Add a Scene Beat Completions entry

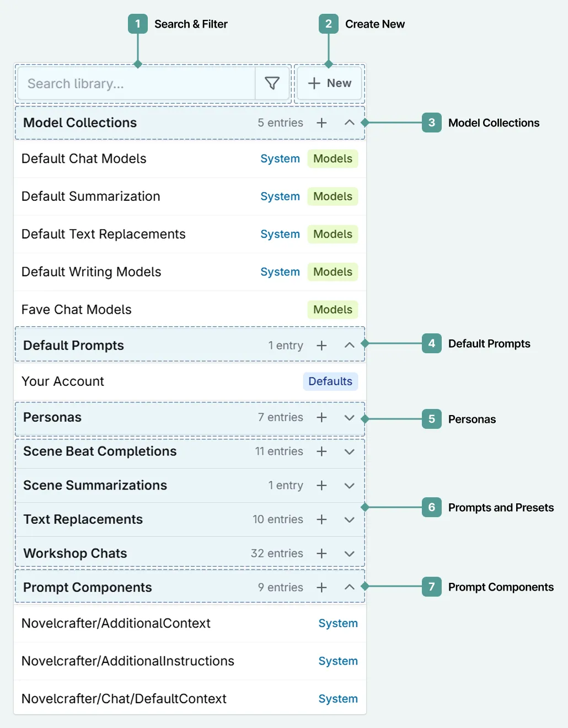click(x=321, y=451)
